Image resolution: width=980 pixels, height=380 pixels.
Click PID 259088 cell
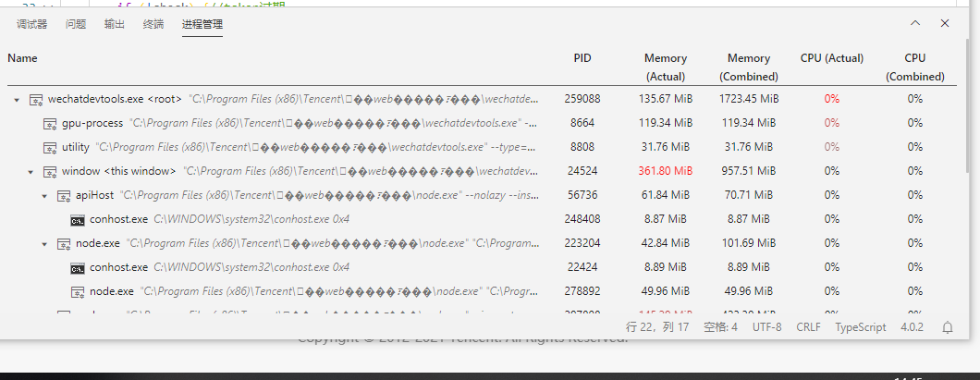(x=582, y=99)
